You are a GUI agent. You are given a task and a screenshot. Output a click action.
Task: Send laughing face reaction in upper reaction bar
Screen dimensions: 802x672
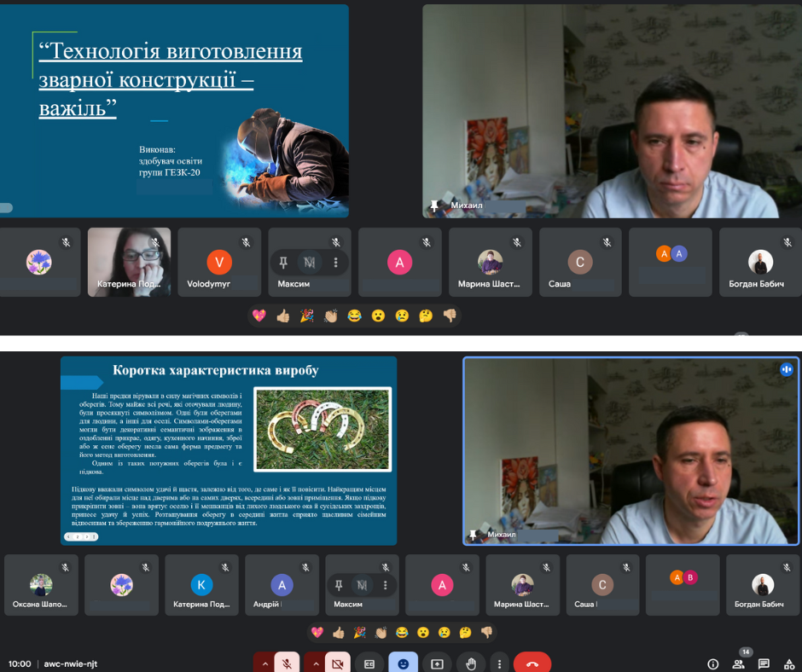click(x=354, y=316)
